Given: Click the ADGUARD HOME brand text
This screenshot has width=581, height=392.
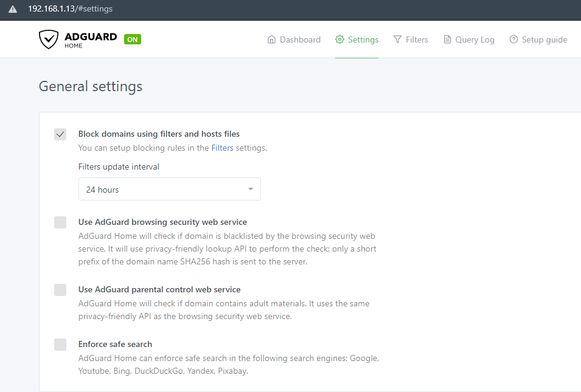Looking at the screenshot, I should coord(91,40).
